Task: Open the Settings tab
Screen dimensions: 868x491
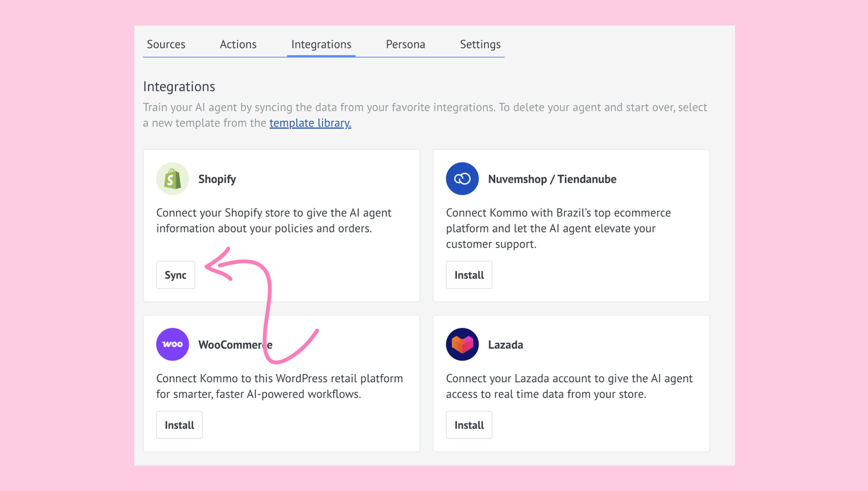Action: coord(480,45)
